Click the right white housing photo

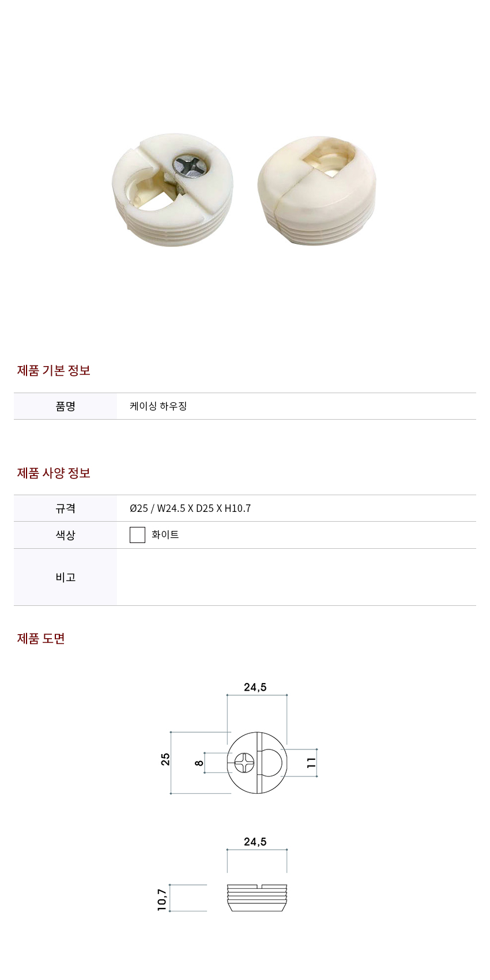point(316,191)
